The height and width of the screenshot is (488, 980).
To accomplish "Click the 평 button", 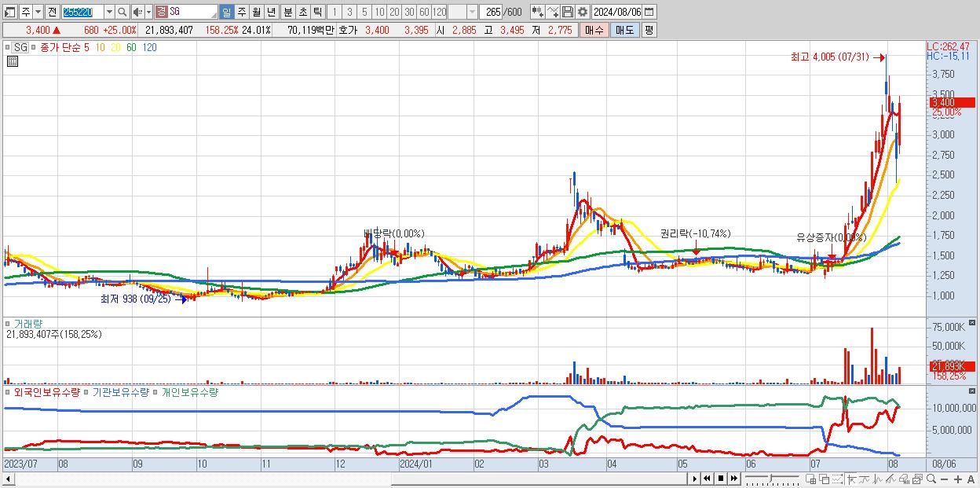I will [649, 30].
